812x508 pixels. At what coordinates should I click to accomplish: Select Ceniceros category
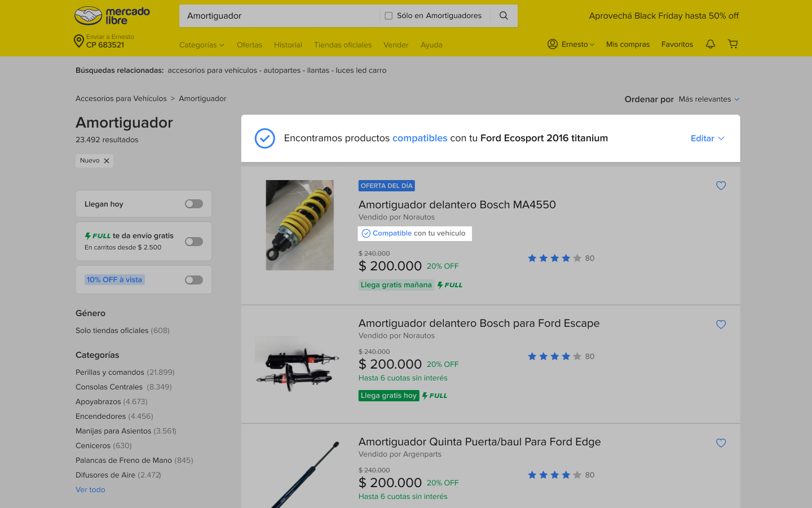coord(104,445)
